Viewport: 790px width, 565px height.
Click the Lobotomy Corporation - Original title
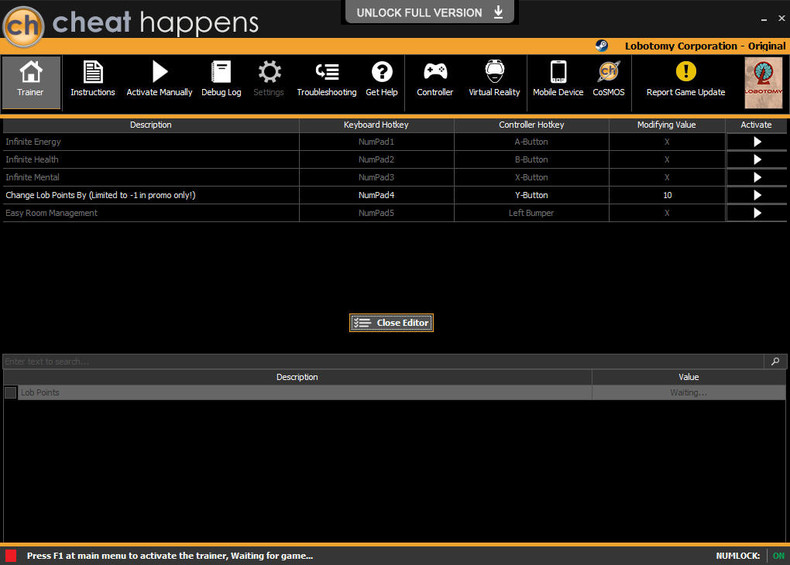[x=705, y=46]
